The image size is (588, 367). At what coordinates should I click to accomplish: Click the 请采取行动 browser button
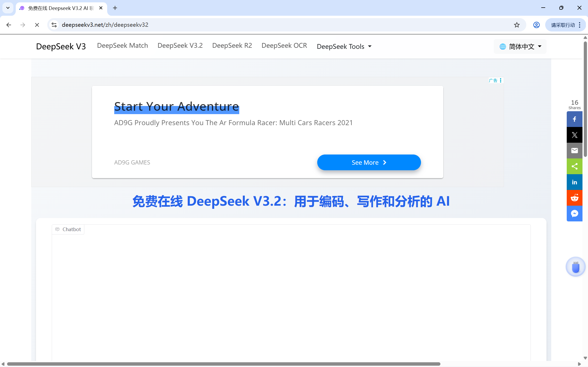(563, 25)
